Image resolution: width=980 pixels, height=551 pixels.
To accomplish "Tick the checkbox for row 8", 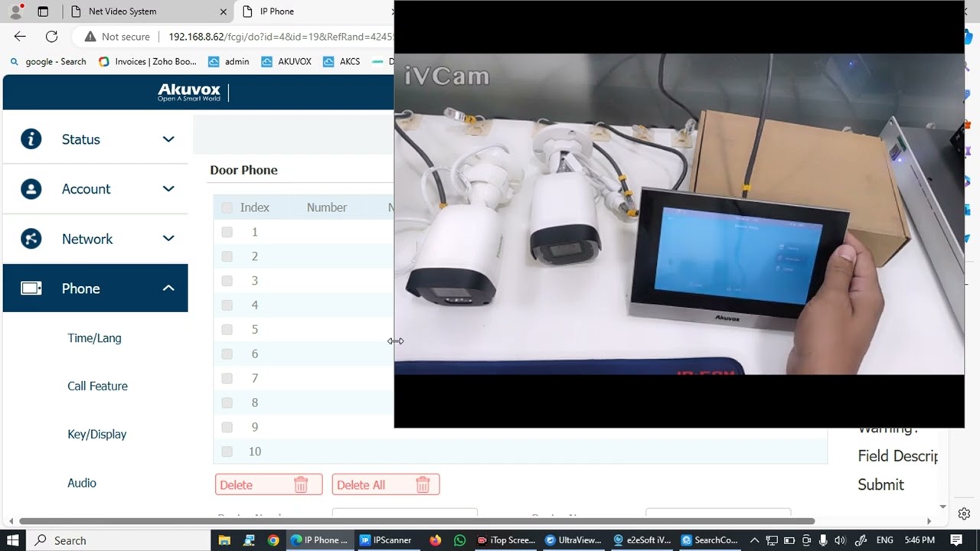I will [x=227, y=403].
